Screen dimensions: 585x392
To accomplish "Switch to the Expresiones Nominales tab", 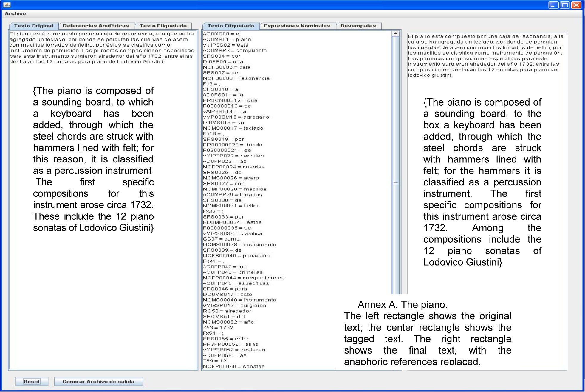I will [x=297, y=26].
